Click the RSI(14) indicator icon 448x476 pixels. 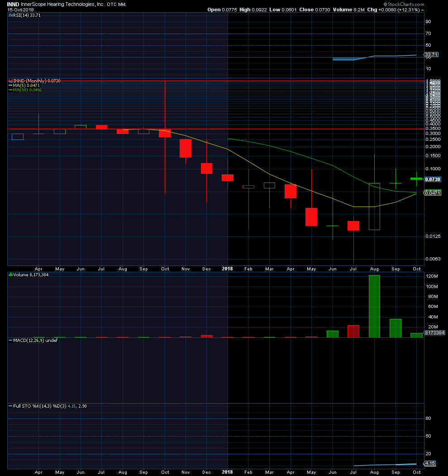click(x=10, y=15)
